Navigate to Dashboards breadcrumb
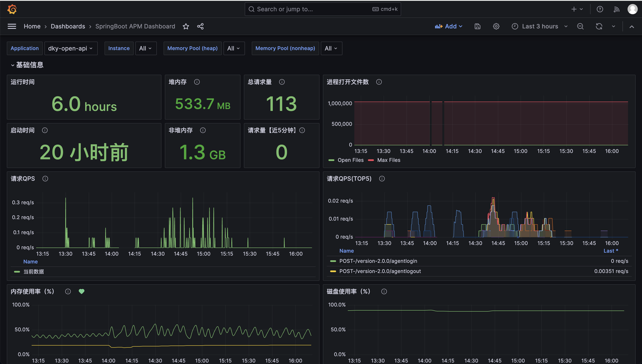 pos(68,27)
